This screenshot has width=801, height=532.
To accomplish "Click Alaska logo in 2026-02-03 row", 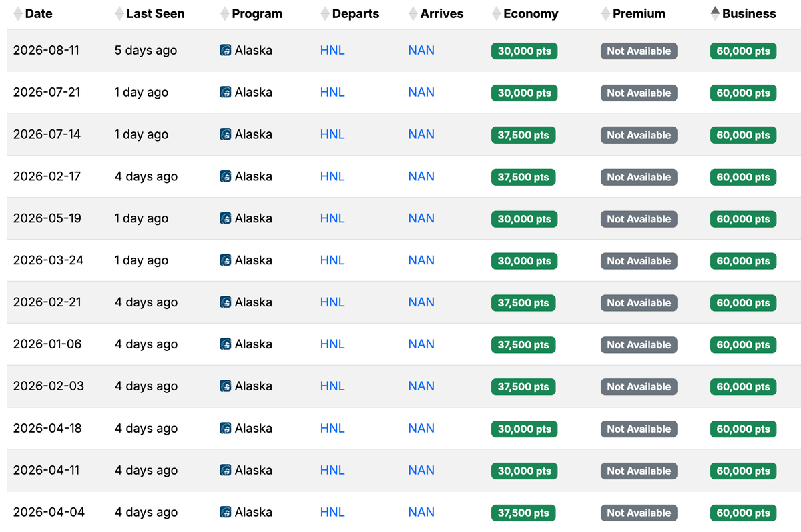I will [226, 387].
